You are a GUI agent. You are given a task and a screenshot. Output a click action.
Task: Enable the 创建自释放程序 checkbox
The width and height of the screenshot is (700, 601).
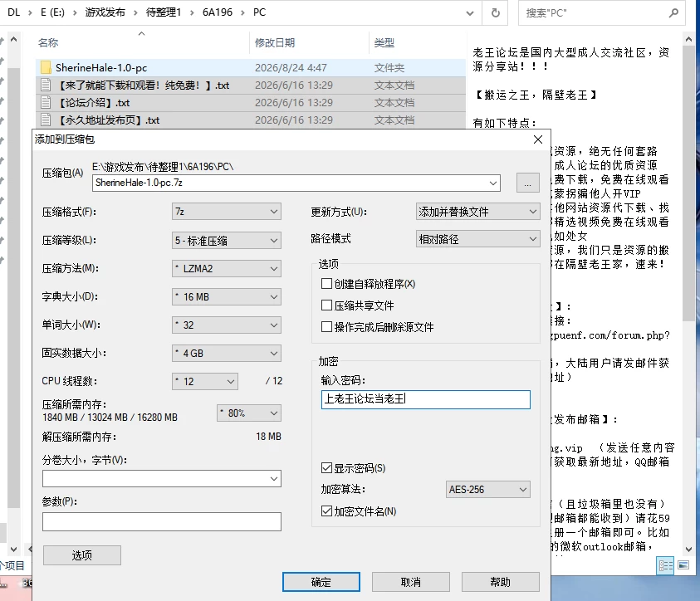point(327,284)
